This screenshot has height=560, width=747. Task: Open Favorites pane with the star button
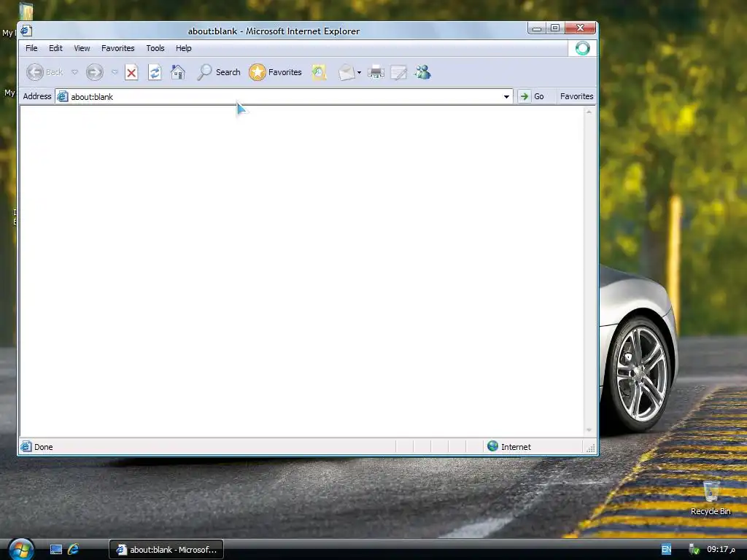pos(275,72)
